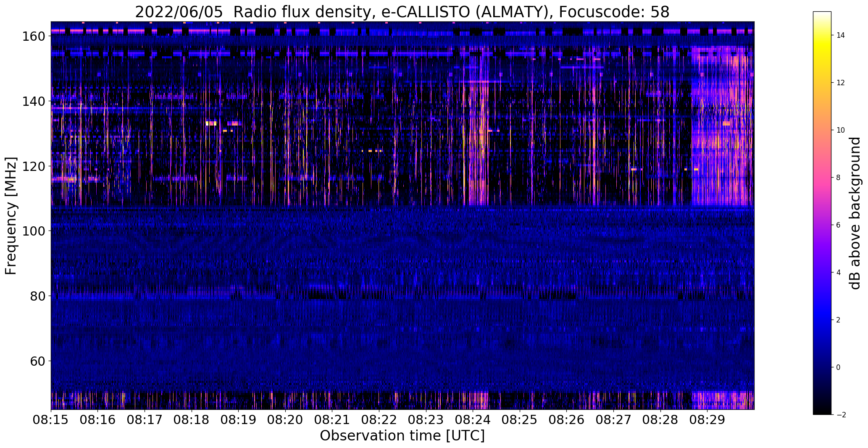Click the colorbar tick label 12
Screen dimensions: 868x448
point(840,83)
